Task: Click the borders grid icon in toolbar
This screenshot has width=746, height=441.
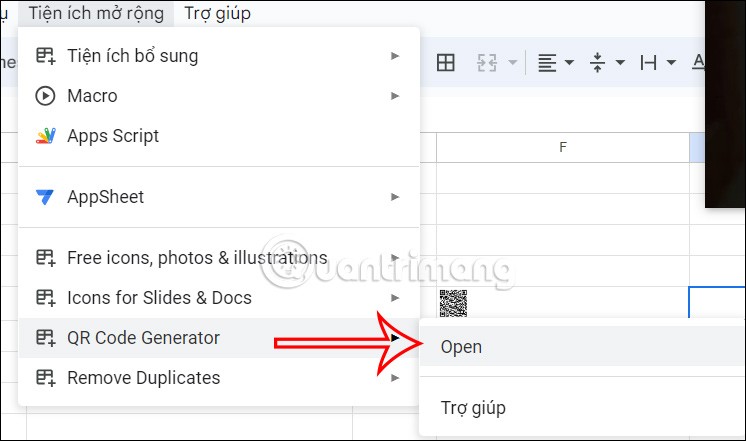Action: point(446,62)
